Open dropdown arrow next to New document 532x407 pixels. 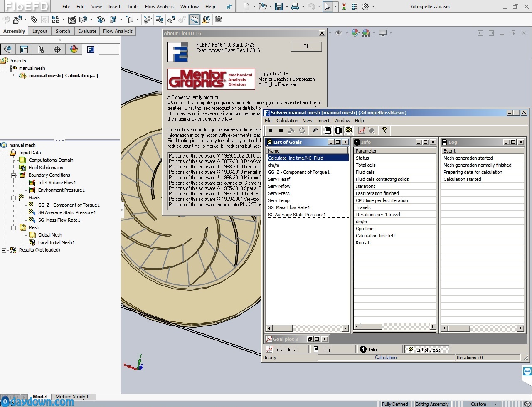[254, 7]
